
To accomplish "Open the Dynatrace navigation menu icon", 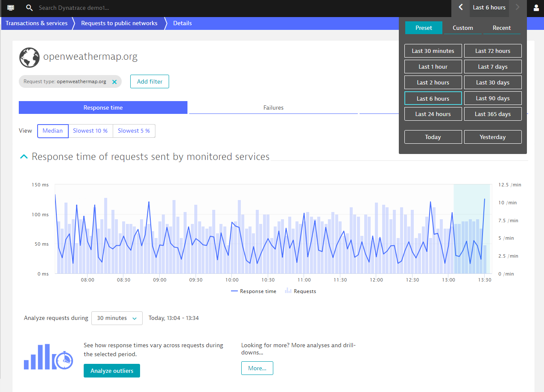I will coord(11,8).
